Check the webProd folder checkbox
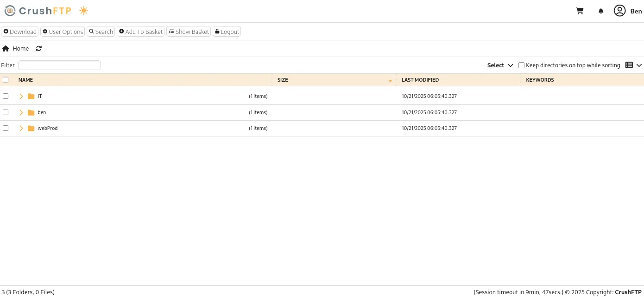Viewport: 644px width, 297px height. [x=6, y=128]
